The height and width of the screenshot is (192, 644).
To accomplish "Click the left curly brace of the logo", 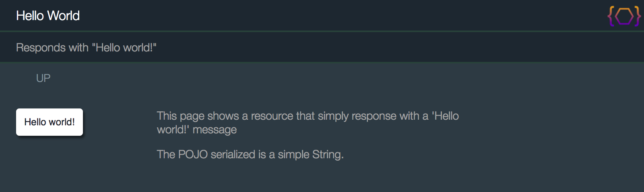I will [x=611, y=16].
